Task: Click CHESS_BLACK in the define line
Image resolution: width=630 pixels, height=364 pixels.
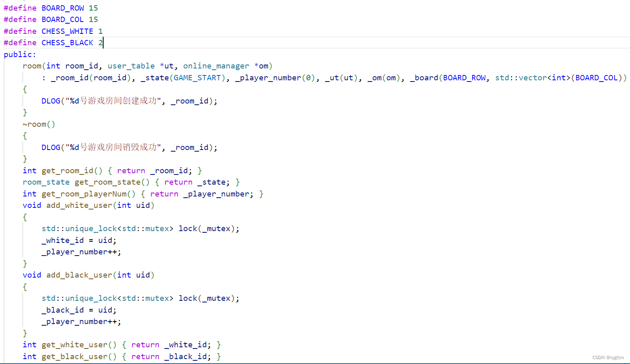Action: (67, 42)
